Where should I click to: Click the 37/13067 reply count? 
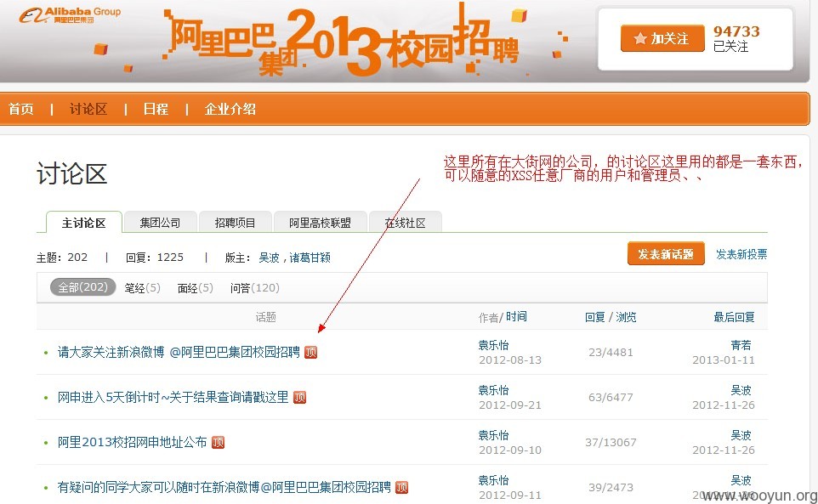click(x=611, y=443)
